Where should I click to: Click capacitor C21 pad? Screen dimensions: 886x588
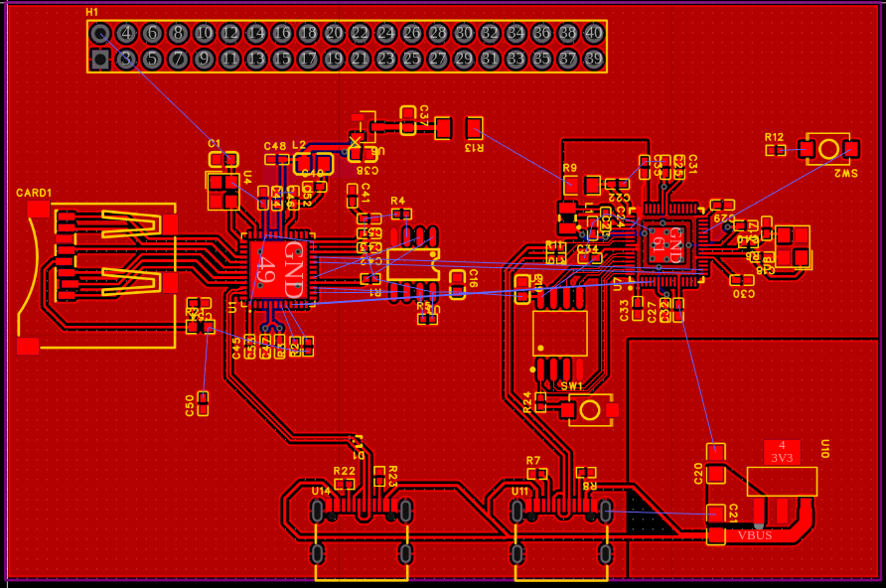click(716, 514)
